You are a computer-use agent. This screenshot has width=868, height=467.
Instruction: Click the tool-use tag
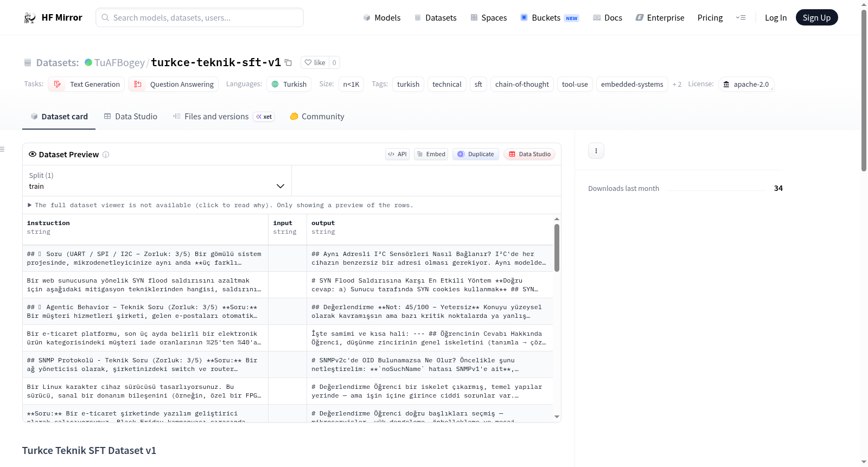(x=575, y=84)
